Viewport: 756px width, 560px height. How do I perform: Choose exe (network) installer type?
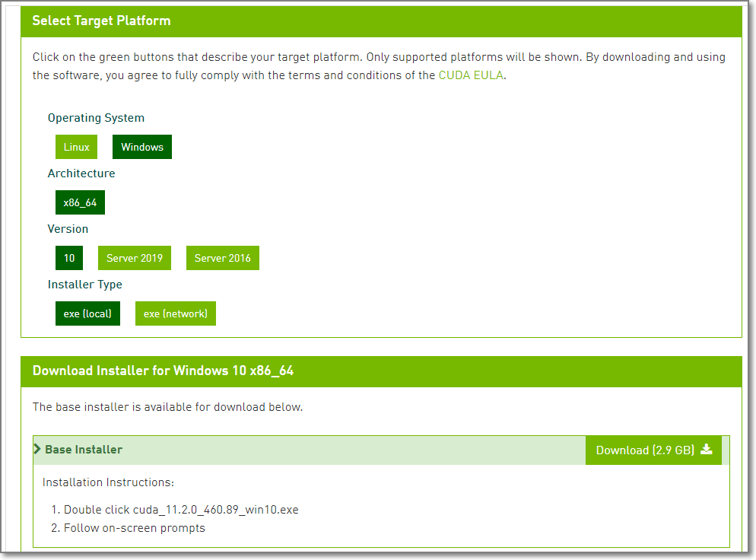point(176,313)
